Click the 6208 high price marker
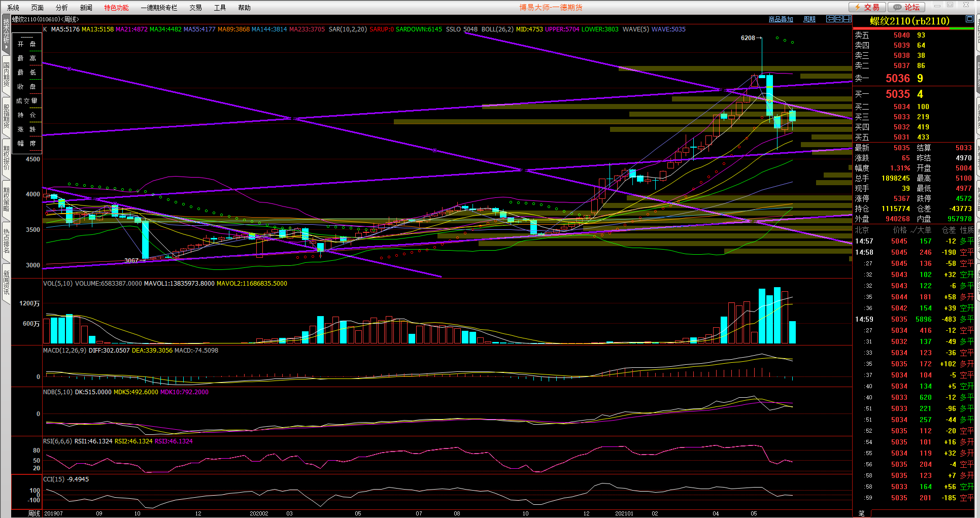980x518 pixels. tap(748, 38)
